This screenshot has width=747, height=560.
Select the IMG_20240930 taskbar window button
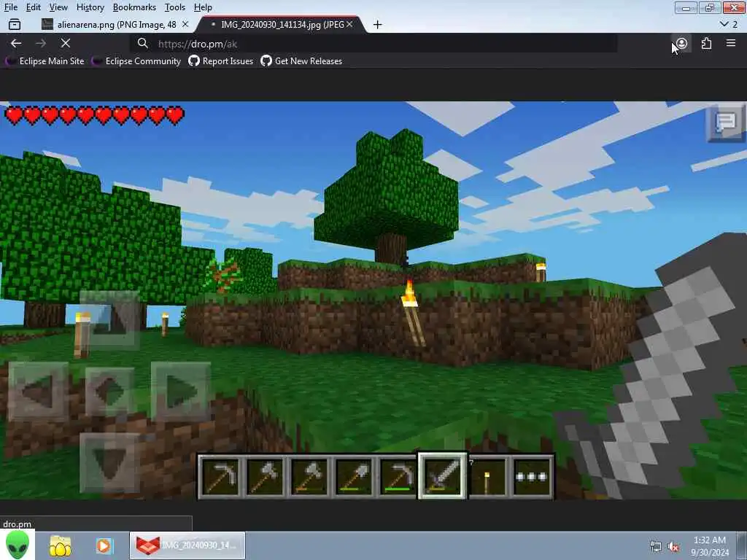[187, 545]
